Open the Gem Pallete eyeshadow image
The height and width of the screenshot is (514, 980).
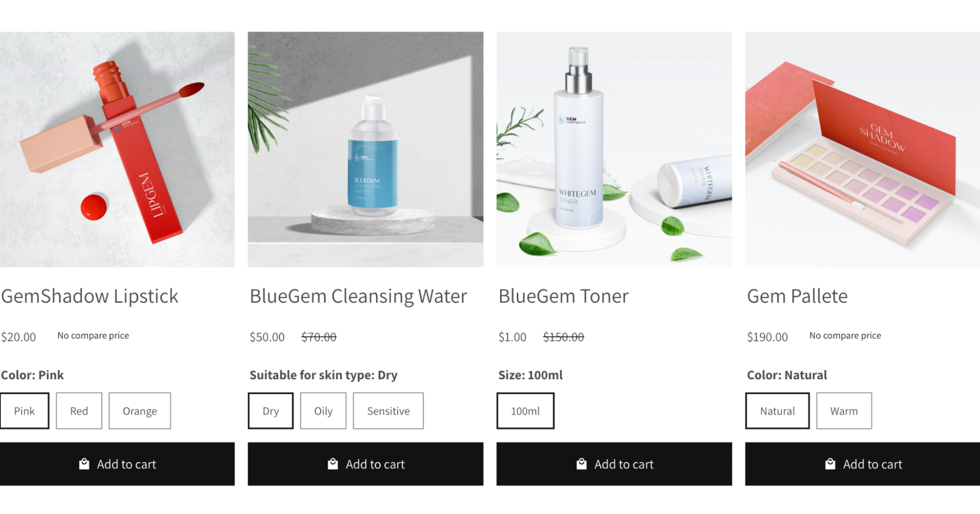pyautogui.click(x=862, y=149)
